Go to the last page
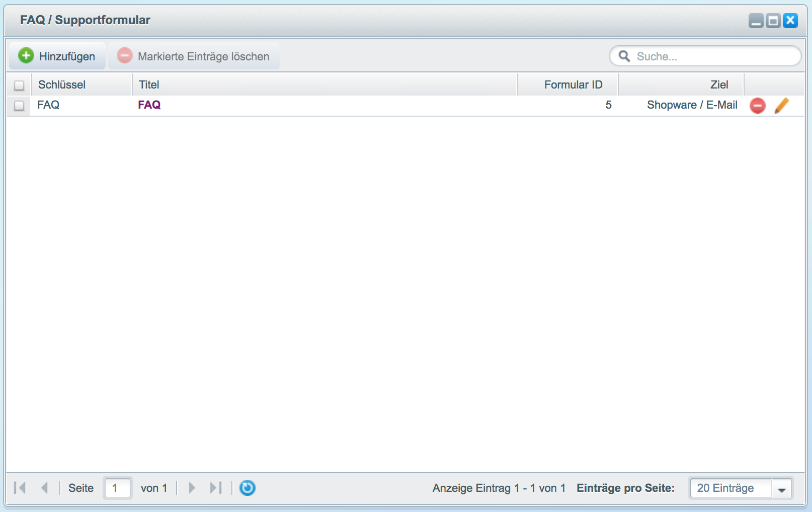812x512 pixels. (216, 487)
